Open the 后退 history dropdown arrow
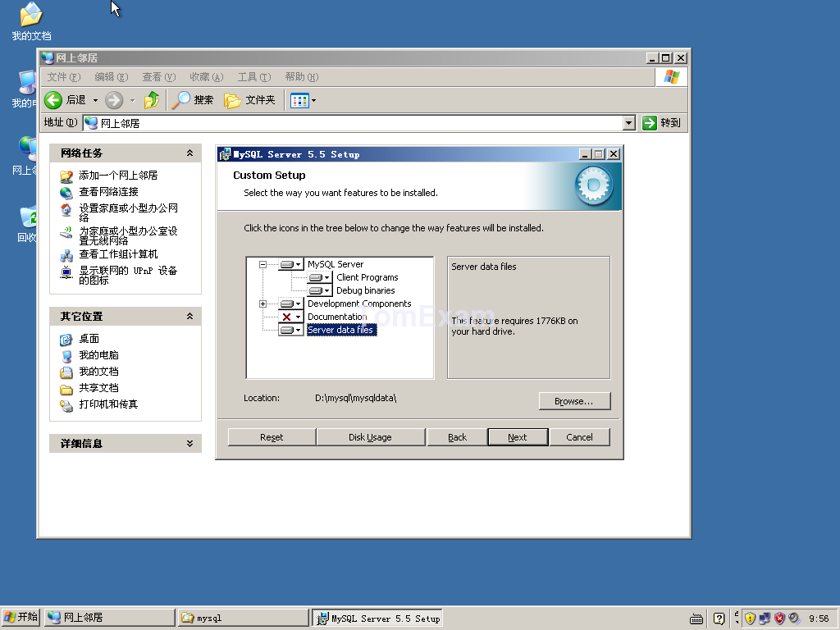 coord(95,100)
